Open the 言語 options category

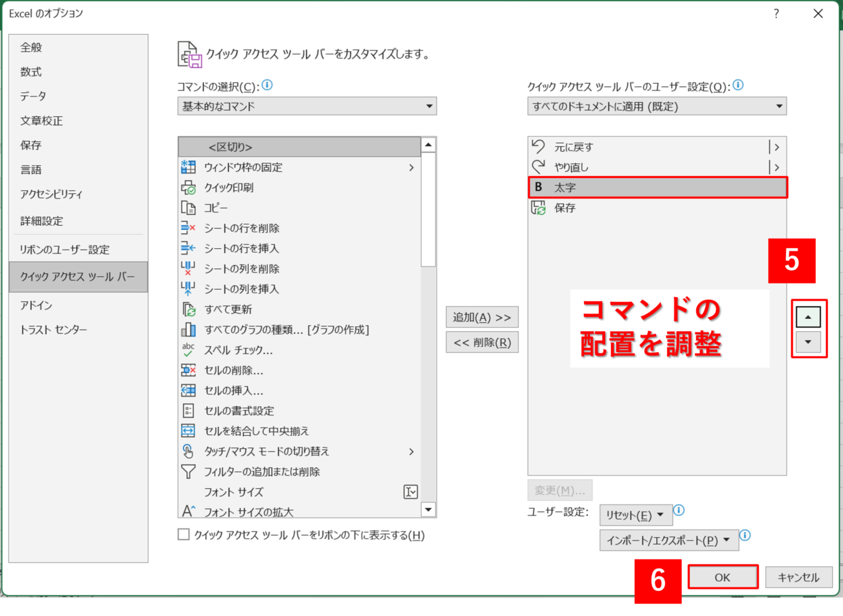click(78, 170)
